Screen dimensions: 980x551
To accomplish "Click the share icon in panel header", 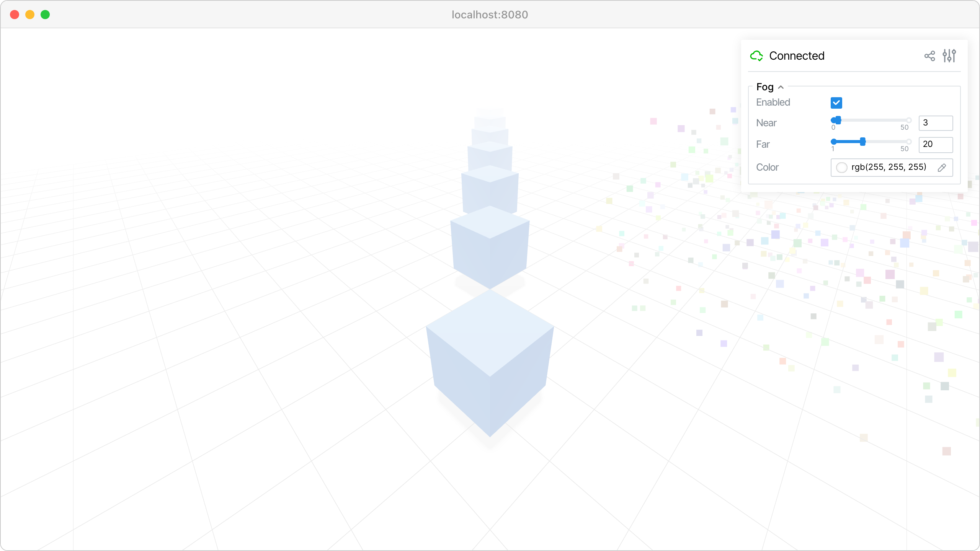I will tap(929, 56).
